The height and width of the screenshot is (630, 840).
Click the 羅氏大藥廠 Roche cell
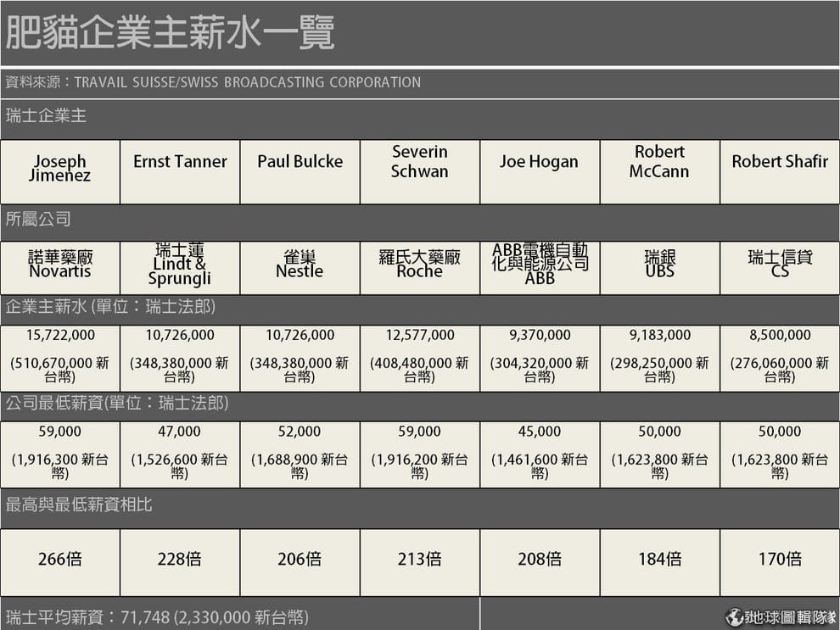coord(420,268)
